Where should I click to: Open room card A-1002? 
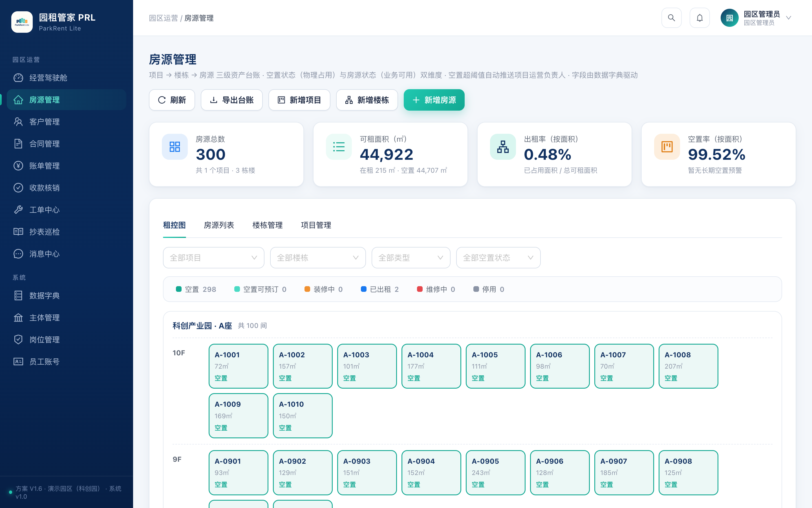pos(303,366)
